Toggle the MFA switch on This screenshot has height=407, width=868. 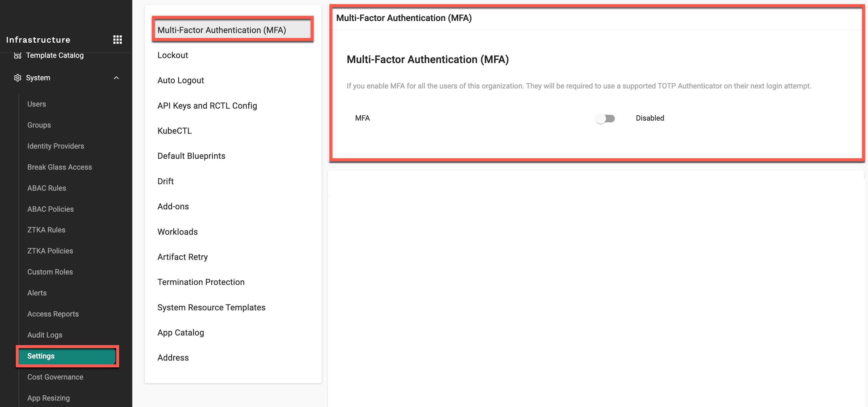(605, 118)
